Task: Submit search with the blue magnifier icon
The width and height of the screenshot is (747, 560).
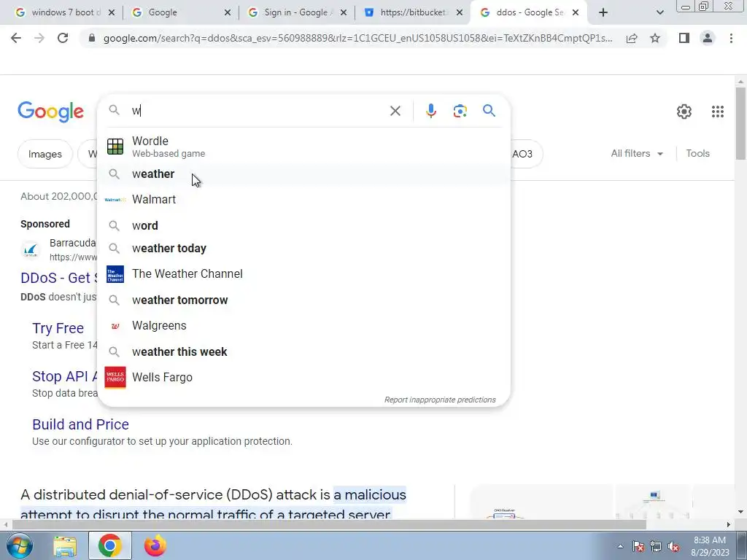Action: [x=489, y=111]
